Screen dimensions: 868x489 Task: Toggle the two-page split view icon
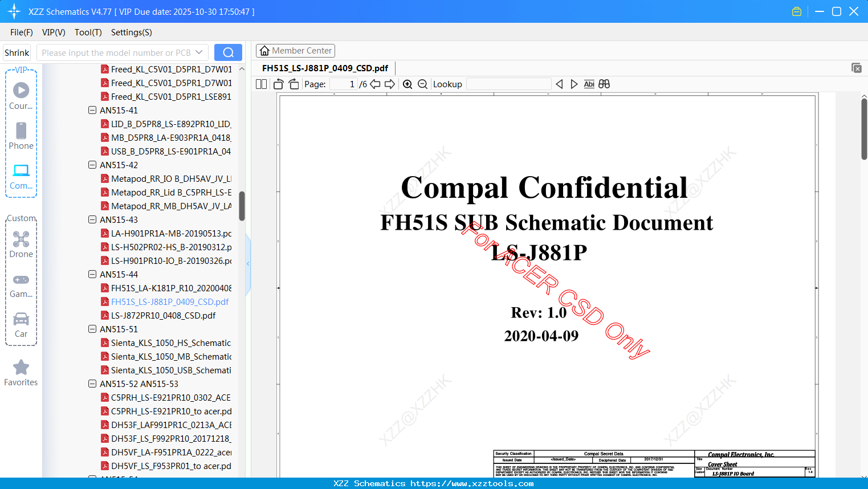pos(262,84)
